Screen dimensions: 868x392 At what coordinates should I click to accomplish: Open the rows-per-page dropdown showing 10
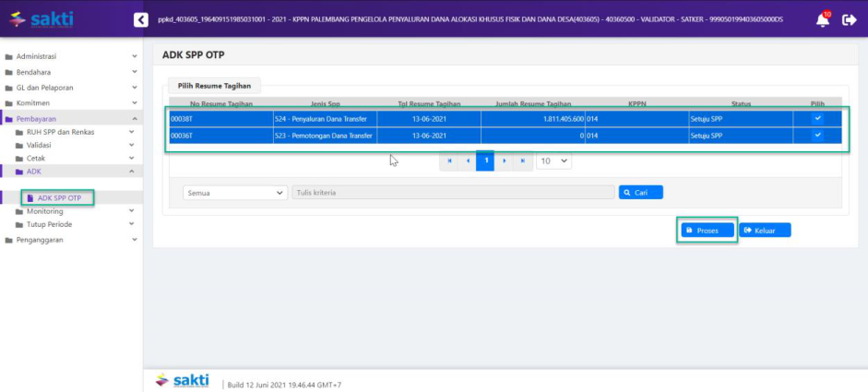[x=553, y=160]
